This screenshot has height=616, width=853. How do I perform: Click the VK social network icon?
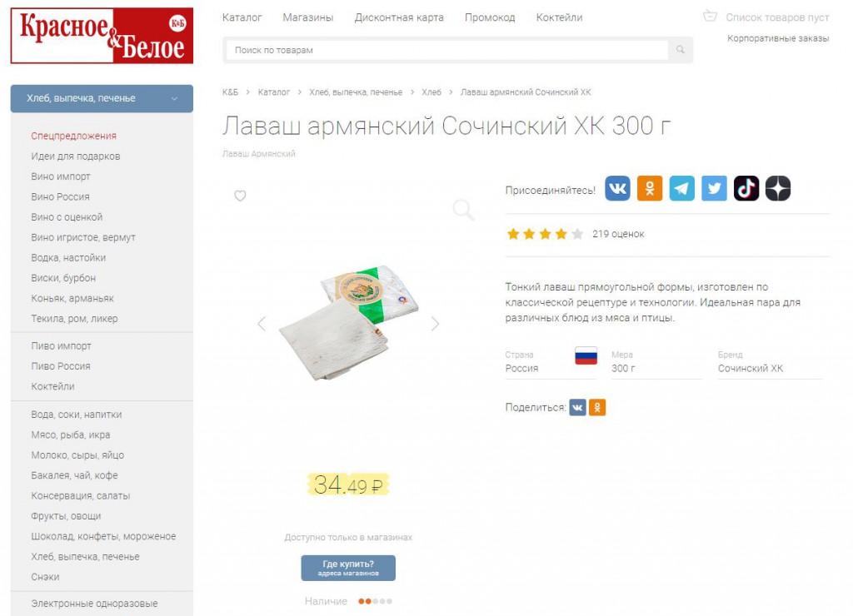pos(617,189)
